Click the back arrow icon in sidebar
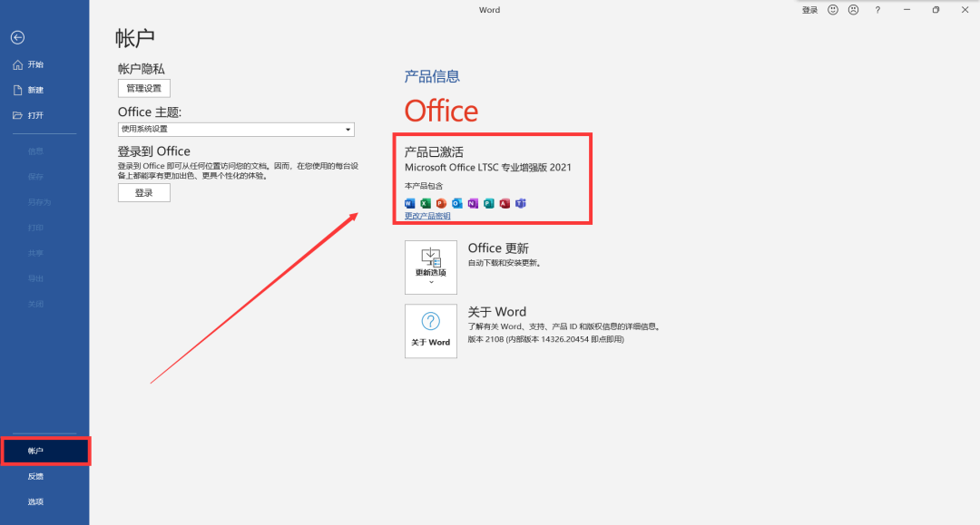This screenshot has width=980, height=525. 17,37
